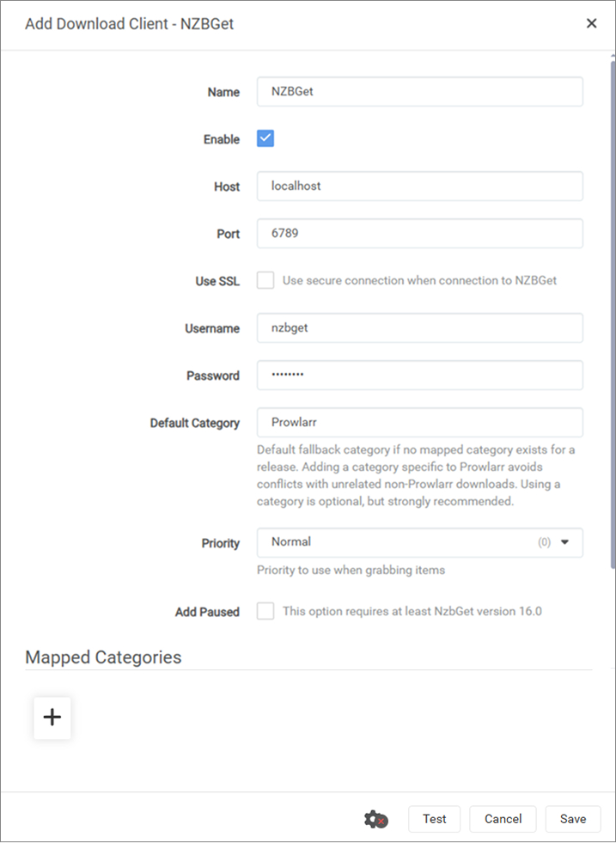Save the NZBGet download client
The width and height of the screenshot is (616, 843).
pyautogui.click(x=572, y=819)
